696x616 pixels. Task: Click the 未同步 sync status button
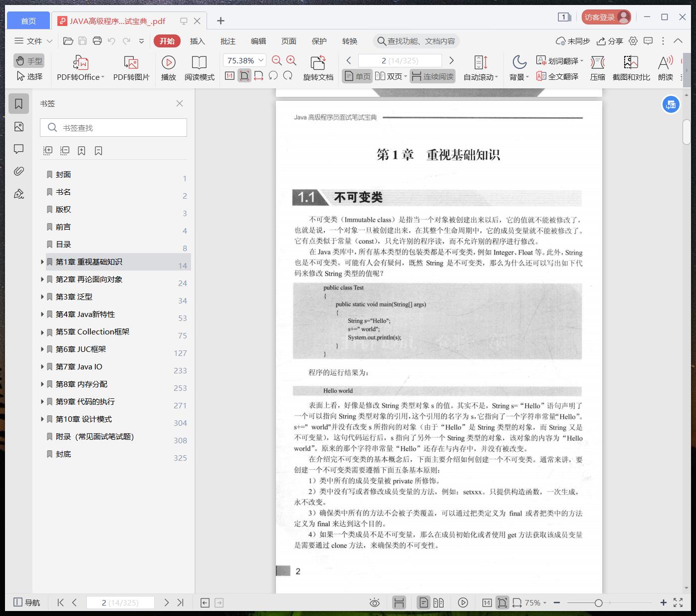[x=573, y=41]
